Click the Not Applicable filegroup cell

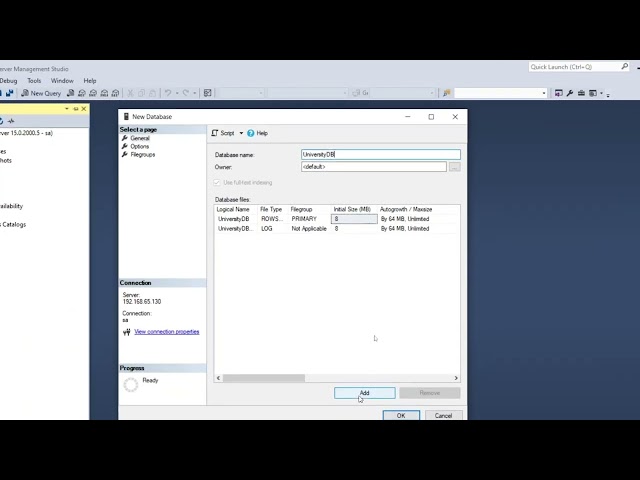(309, 229)
